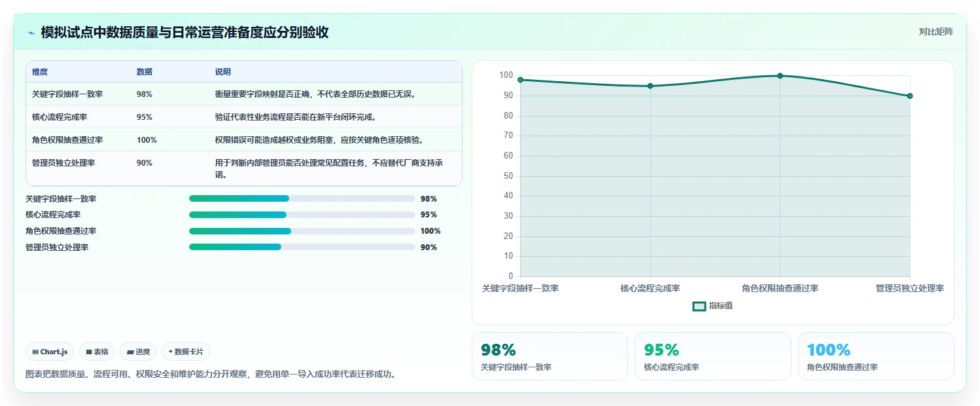
Task: Click the 90% value in table
Action: [145, 163]
